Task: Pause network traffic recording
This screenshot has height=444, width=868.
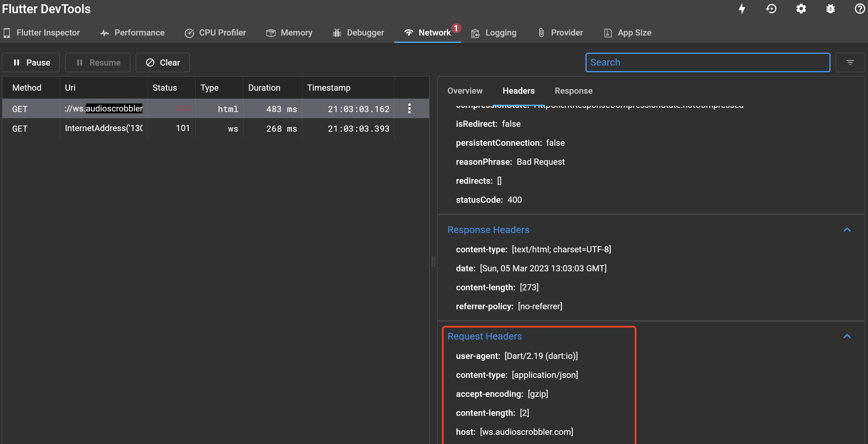Action: tap(31, 62)
